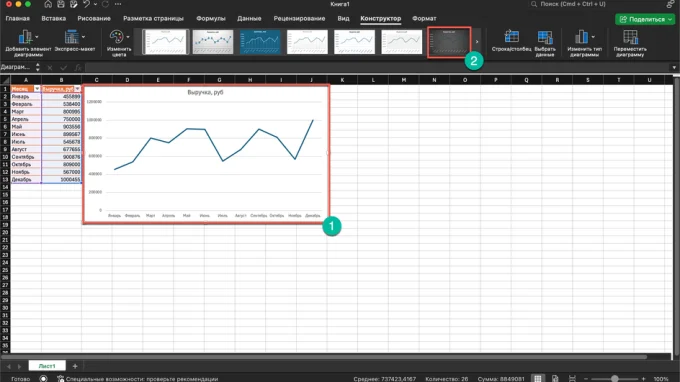
Task: Click Изменить тип диаграммы icon
Action: tap(581, 37)
